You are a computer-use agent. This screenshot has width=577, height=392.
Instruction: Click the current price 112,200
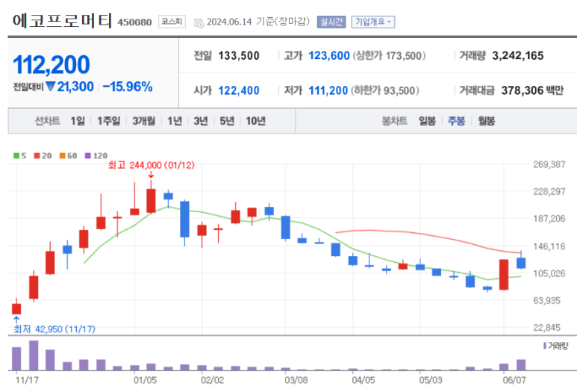click(52, 64)
